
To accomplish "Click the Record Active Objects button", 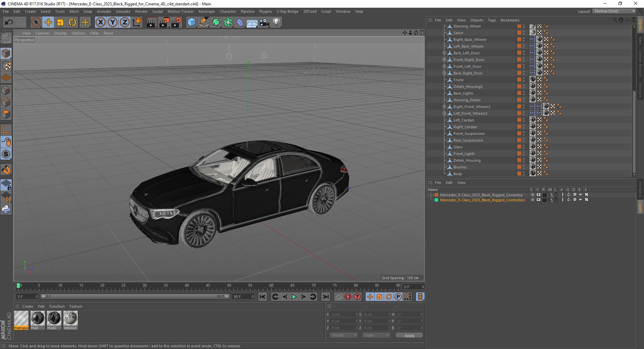I will click(338, 297).
